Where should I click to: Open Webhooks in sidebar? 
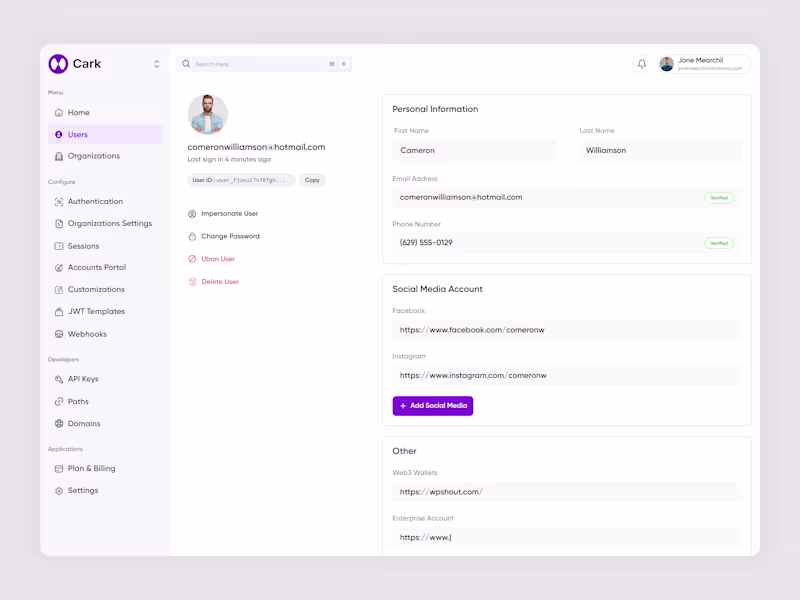click(105, 334)
